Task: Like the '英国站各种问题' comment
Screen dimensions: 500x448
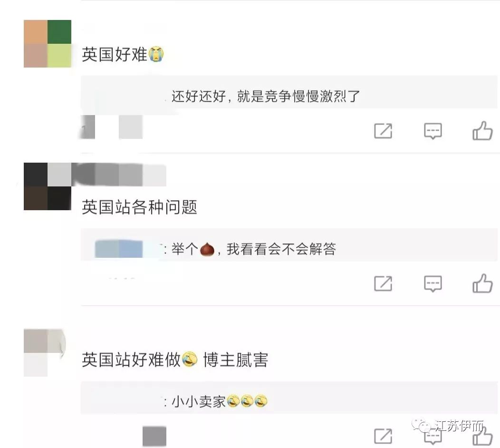Action: (x=482, y=283)
